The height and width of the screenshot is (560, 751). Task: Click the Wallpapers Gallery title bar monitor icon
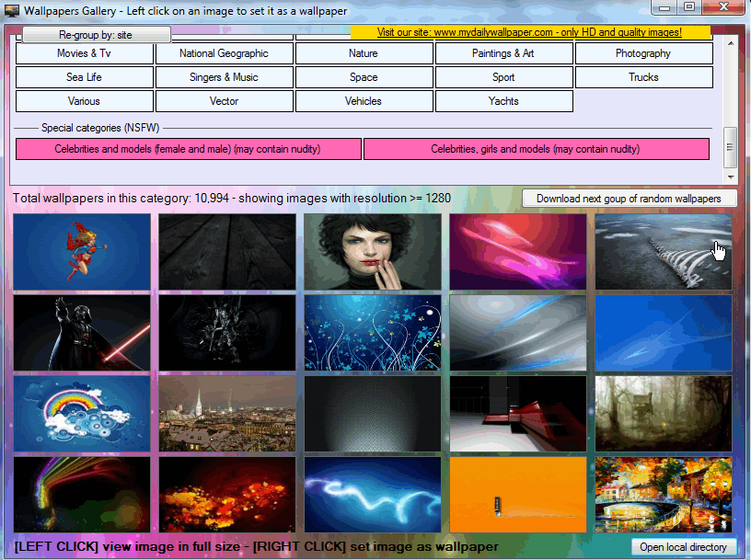pos(11,10)
